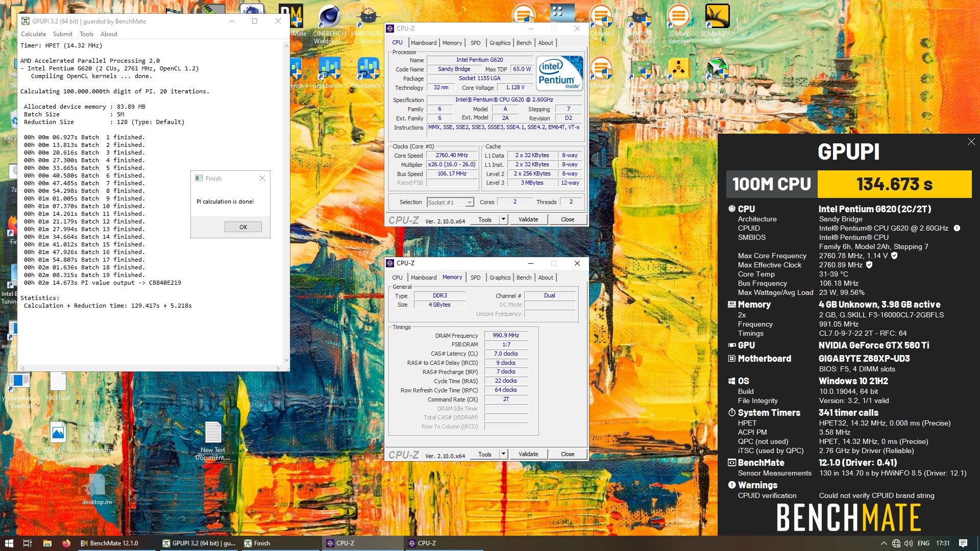Close the Finish dialog with its X

click(x=262, y=178)
